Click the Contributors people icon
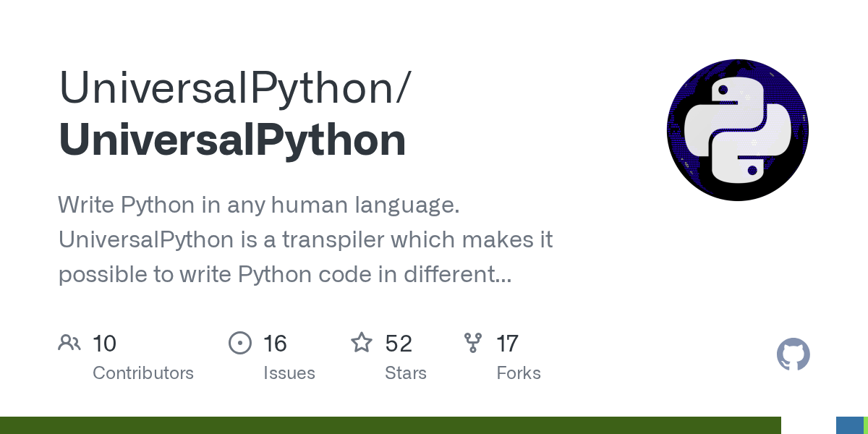 (69, 342)
